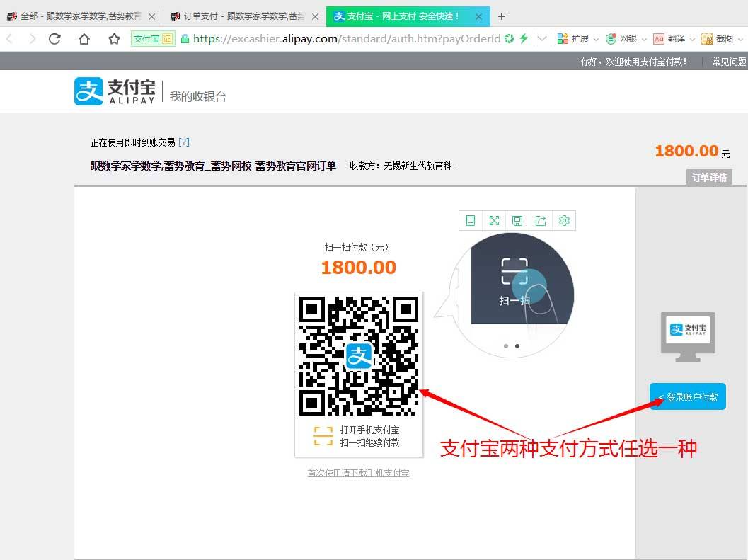
Task: Open the browser home page
Action: pyautogui.click(x=84, y=39)
